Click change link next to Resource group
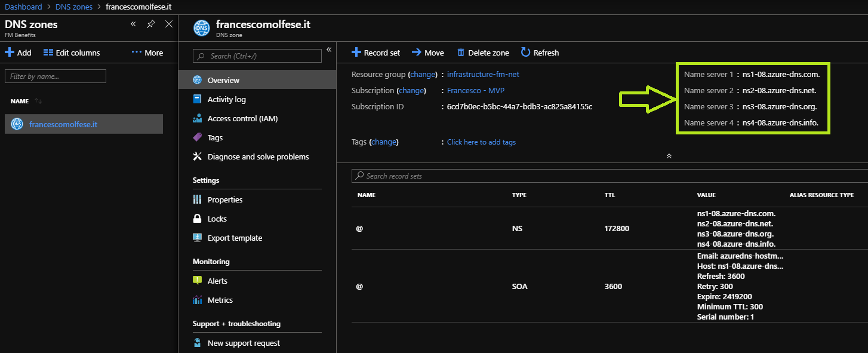The width and height of the screenshot is (868, 353). 423,75
